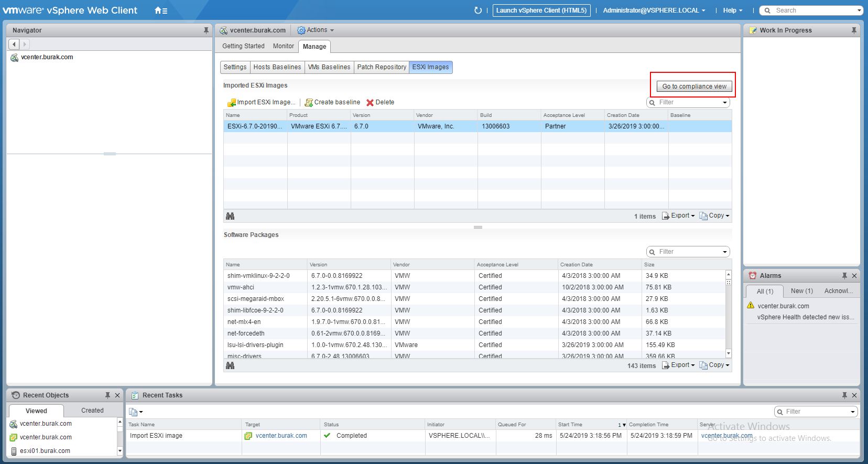Viewport: 868px width, 464px height.
Task: Click Go to compliance view button
Action: coord(694,87)
